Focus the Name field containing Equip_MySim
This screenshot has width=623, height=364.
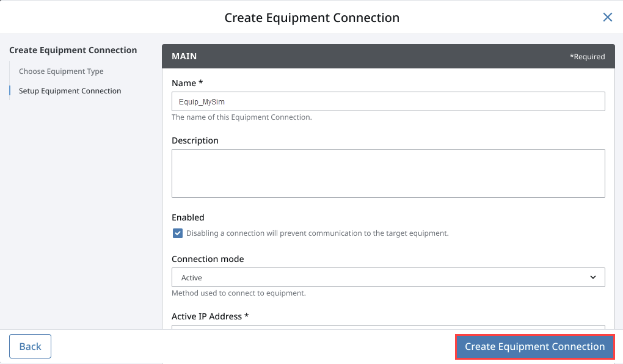pos(388,102)
